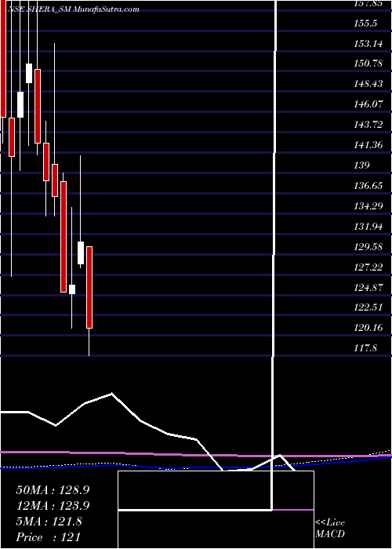
Task: Click the 12MA : 123.9 readout
Action: pyautogui.click(x=53, y=506)
